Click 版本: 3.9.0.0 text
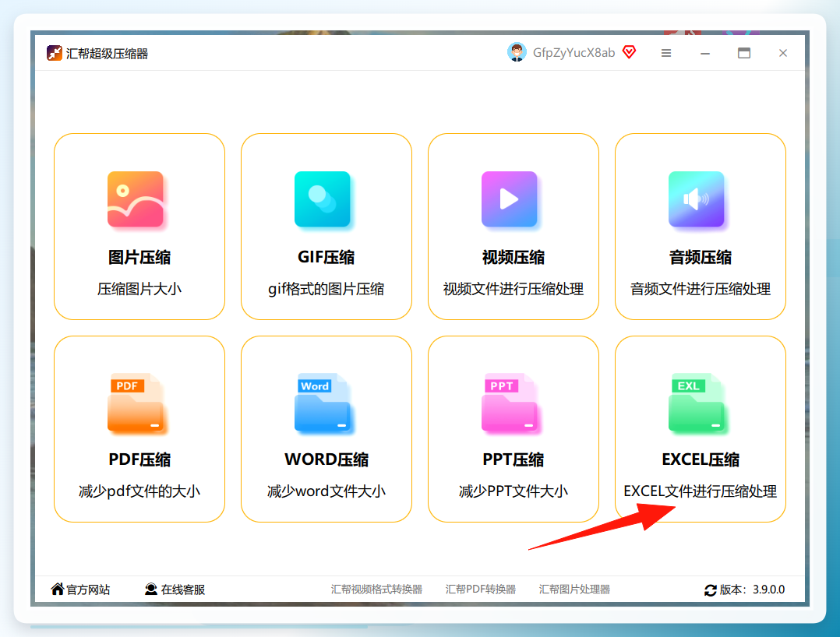This screenshot has width=840, height=637. click(x=752, y=589)
